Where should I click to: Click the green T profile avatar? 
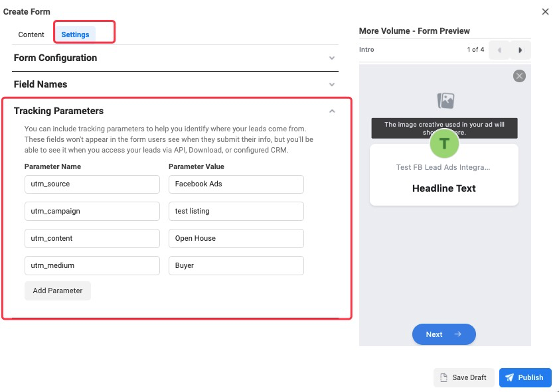445,143
